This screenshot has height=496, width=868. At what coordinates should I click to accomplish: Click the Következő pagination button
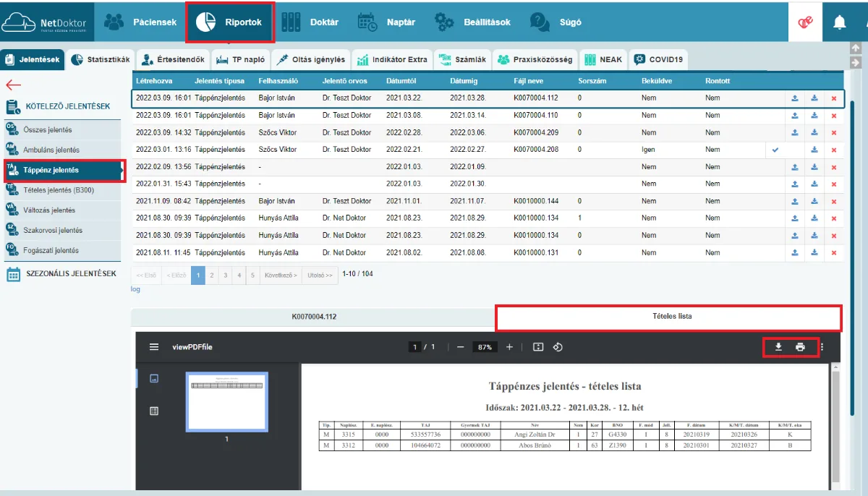(281, 275)
